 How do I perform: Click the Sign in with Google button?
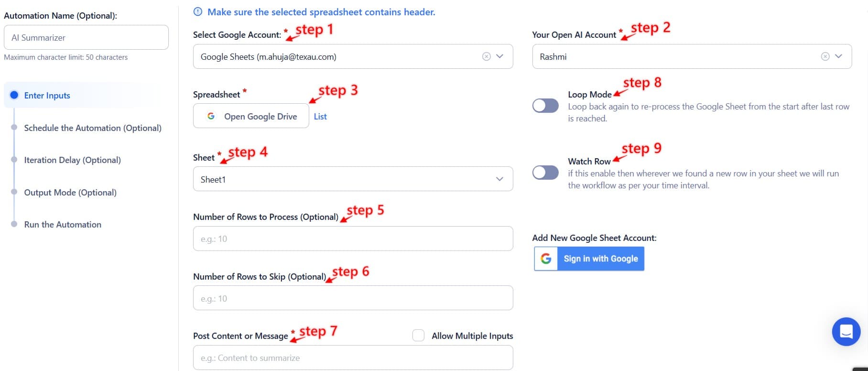click(600, 259)
